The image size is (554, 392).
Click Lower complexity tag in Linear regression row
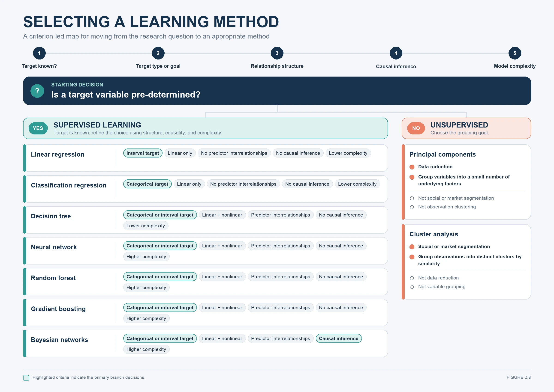click(348, 153)
